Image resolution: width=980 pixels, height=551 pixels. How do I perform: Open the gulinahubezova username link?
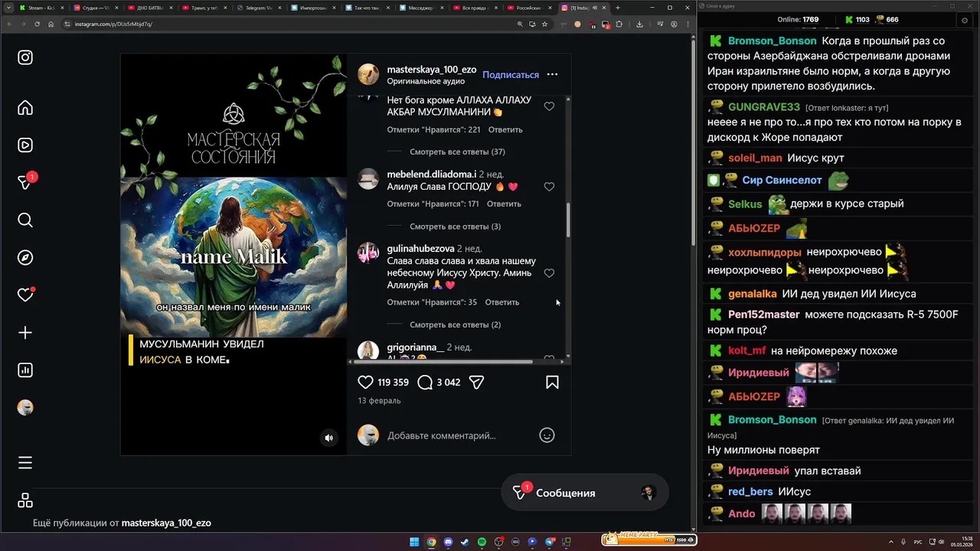pos(420,249)
